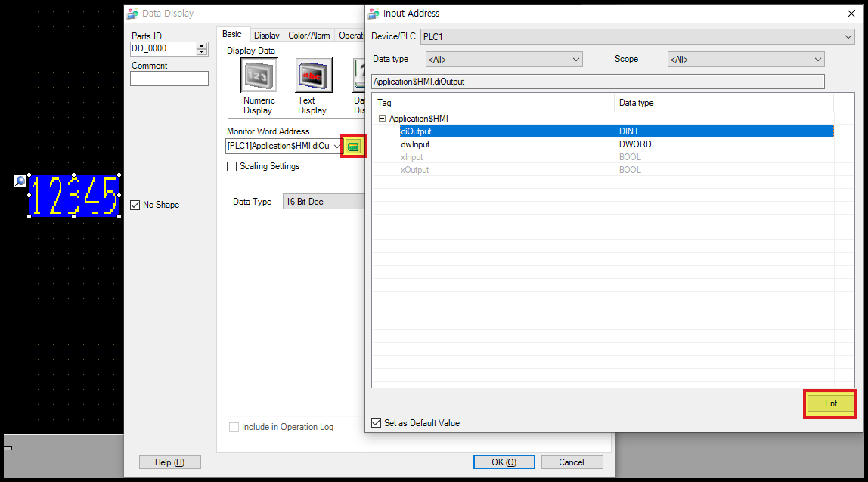Open the address keypad icon next to Monitor Word Address
The height and width of the screenshot is (482, 868).
(x=353, y=146)
